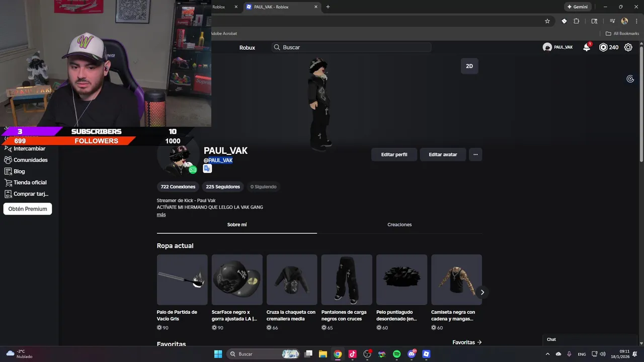
Task: Open Tienda oficial in the sidebar
Action: pos(26,183)
